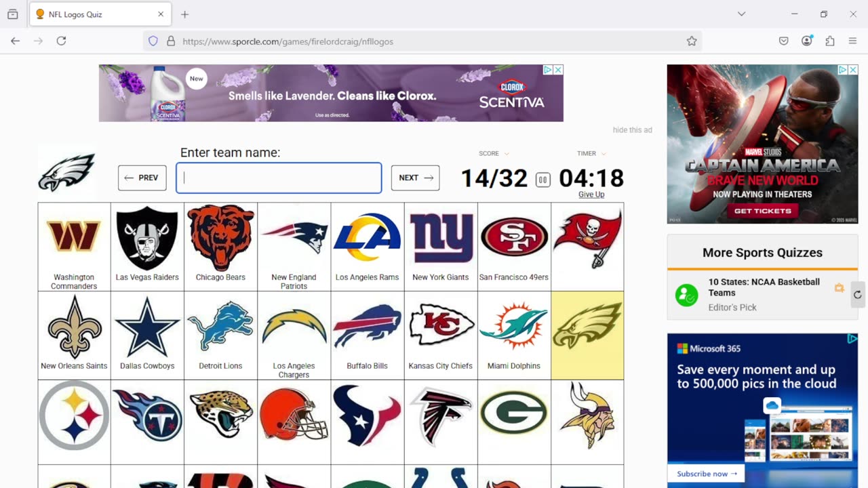Open the recent browsing view icon

click(13, 14)
